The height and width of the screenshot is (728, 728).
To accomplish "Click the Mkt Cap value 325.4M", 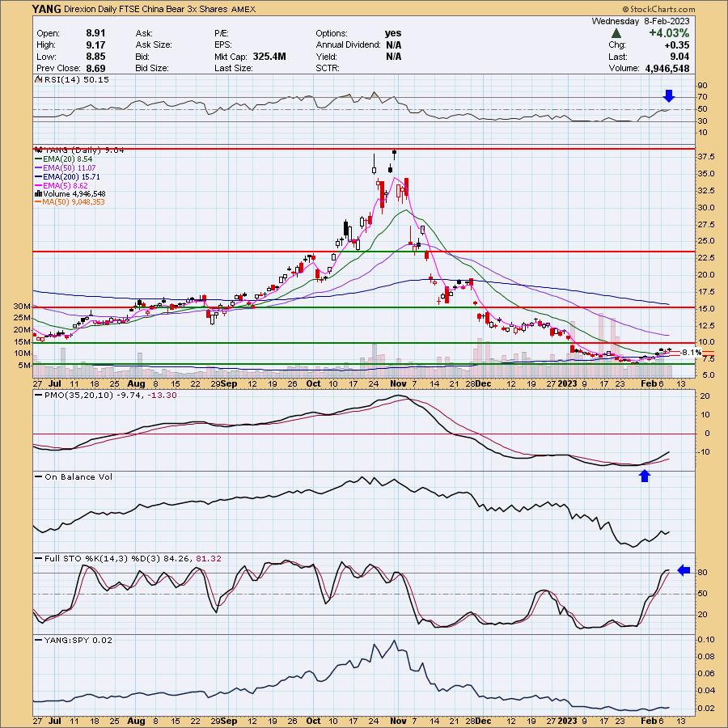I will coord(269,56).
